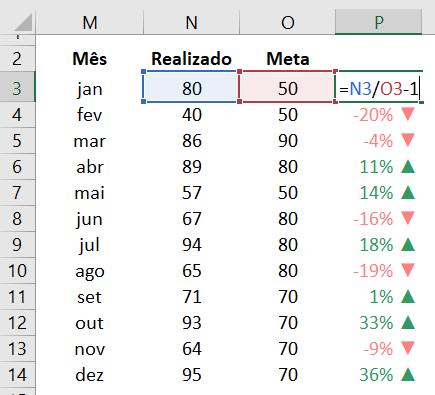This screenshot has width=435, height=395.
Task: Select row 5 header
Action: click(x=17, y=141)
